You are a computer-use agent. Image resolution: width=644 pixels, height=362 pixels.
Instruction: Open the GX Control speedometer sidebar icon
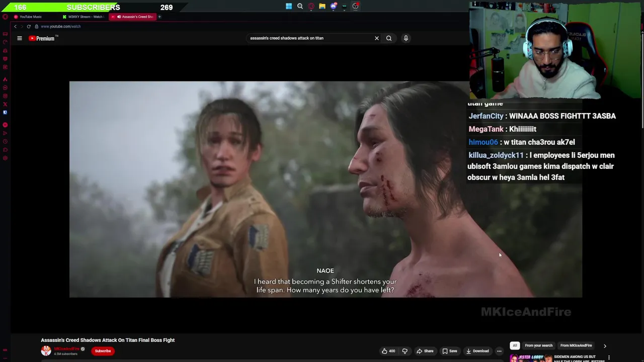tap(5, 42)
